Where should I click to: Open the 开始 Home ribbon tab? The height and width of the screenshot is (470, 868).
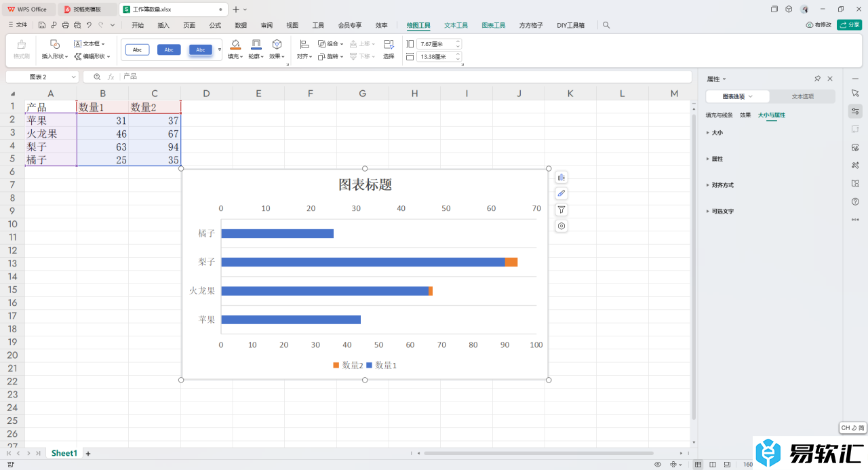(138, 25)
